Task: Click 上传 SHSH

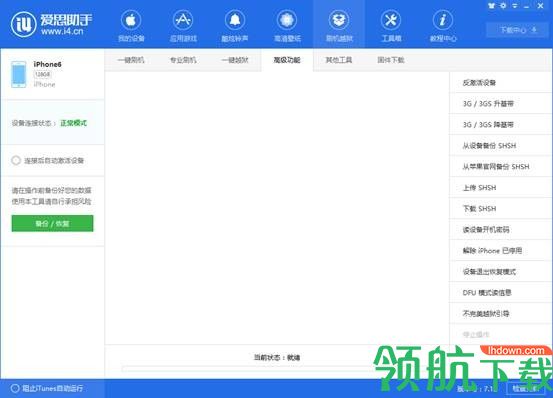Action: point(501,188)
